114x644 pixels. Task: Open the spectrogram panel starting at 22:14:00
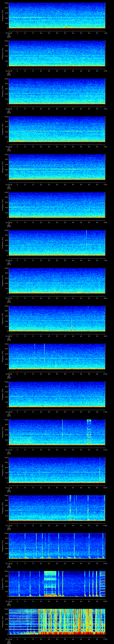pos(57,546)
